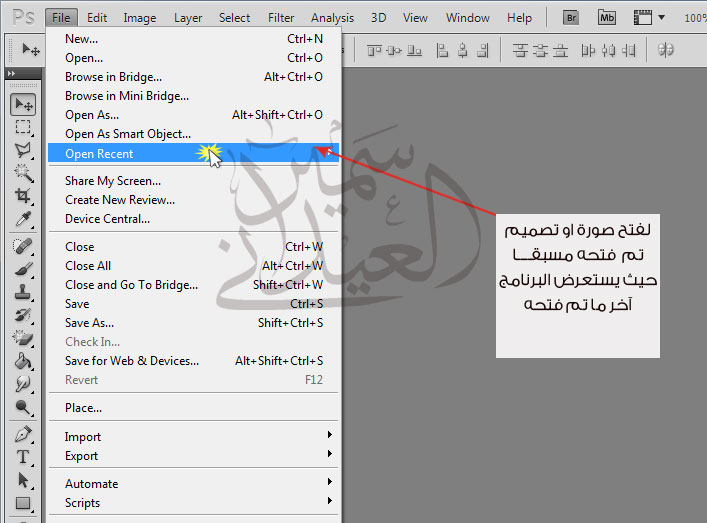The height and width of the screenshot is (523, 707).
Task: Open the Layer menu
Action: coord(188,18)
